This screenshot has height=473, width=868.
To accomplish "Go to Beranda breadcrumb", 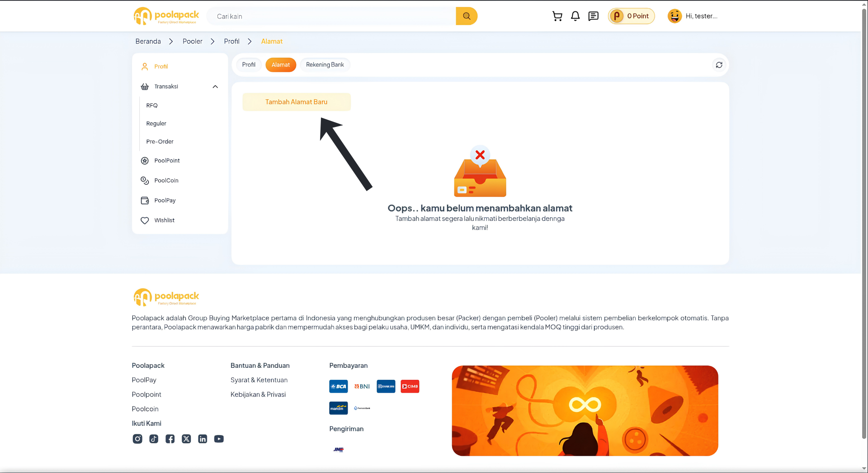I will pyautogui.click(x=148, y=41).
